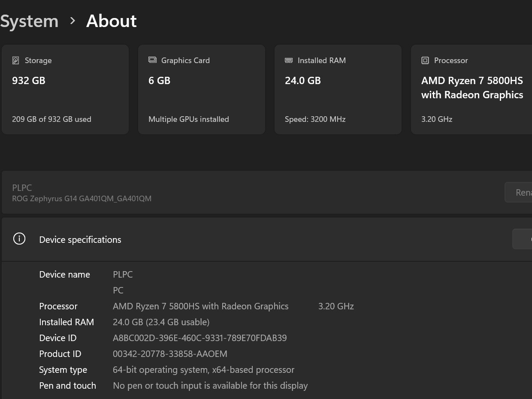Open the Storage card showing 932 GB
Image resolution: width=532 pixels, height=399 pixels.
click(65, 89)
